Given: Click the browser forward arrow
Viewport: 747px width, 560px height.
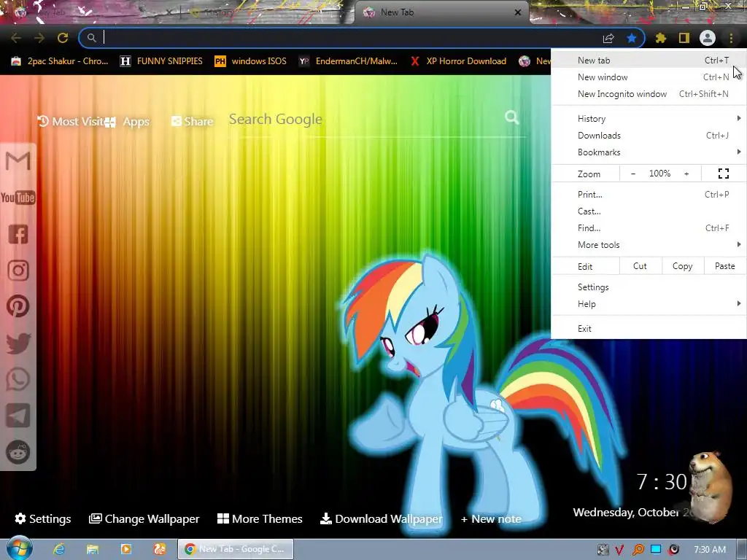Looking at the screenshot, I should pyautogui.click(x=39, y=38).
